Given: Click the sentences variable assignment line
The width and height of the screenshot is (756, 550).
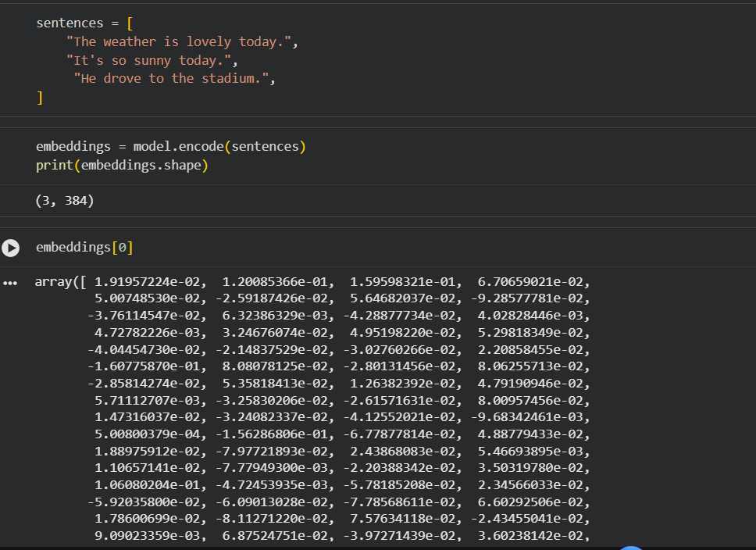Looking at the screenshot, I should pos(84,23).
